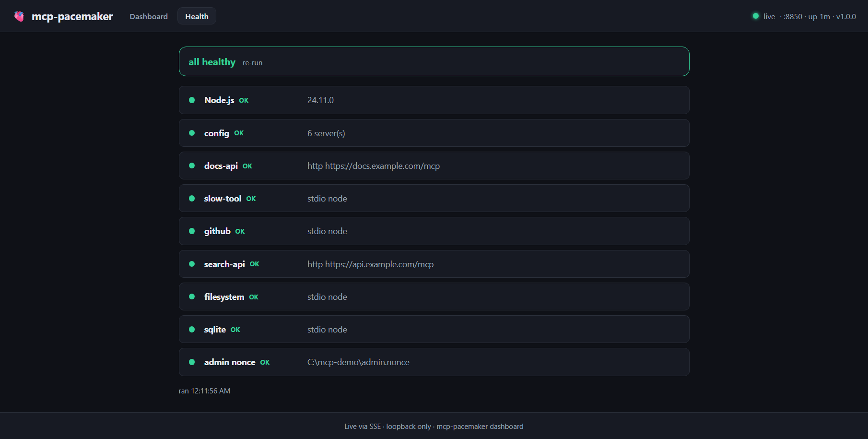
Task: Click the mcp-pacemaker title text
Action: [x=72, y=16]
